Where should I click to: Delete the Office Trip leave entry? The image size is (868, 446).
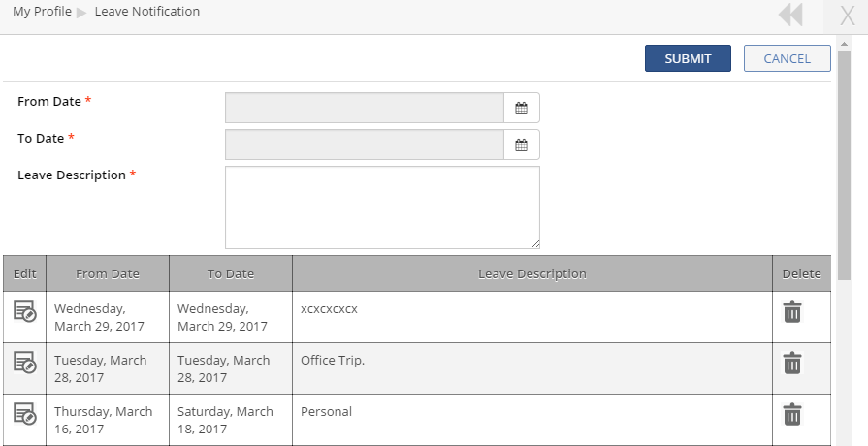(792, 363)
